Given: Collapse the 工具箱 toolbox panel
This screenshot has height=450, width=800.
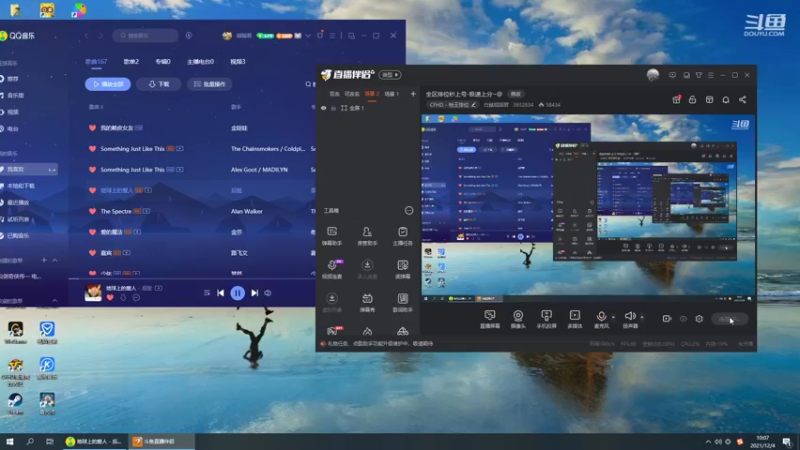Looking at the screenshot, I should click(409, 210).
